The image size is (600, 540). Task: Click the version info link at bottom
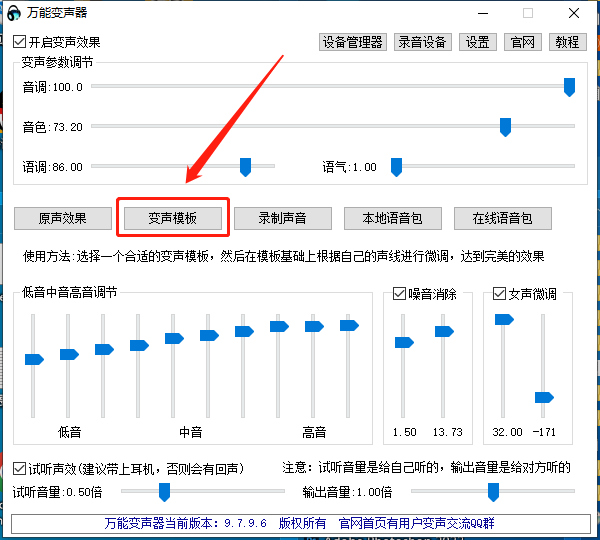click(299, 523)
